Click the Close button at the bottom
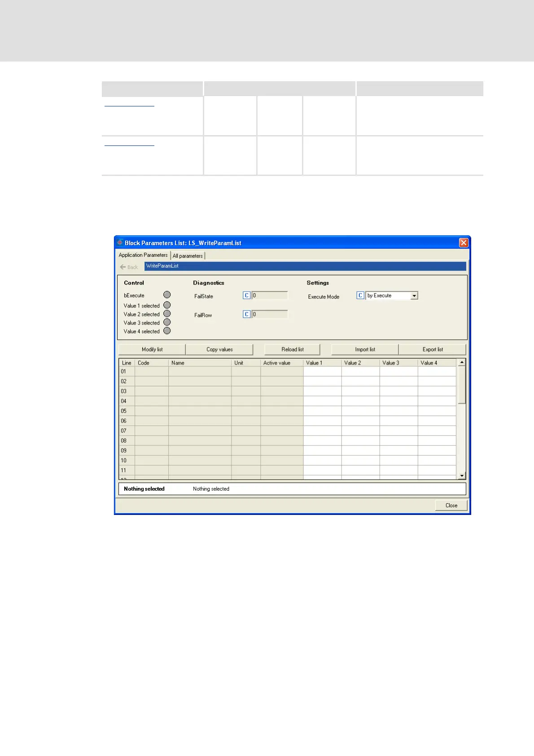 tap(451, 505)
